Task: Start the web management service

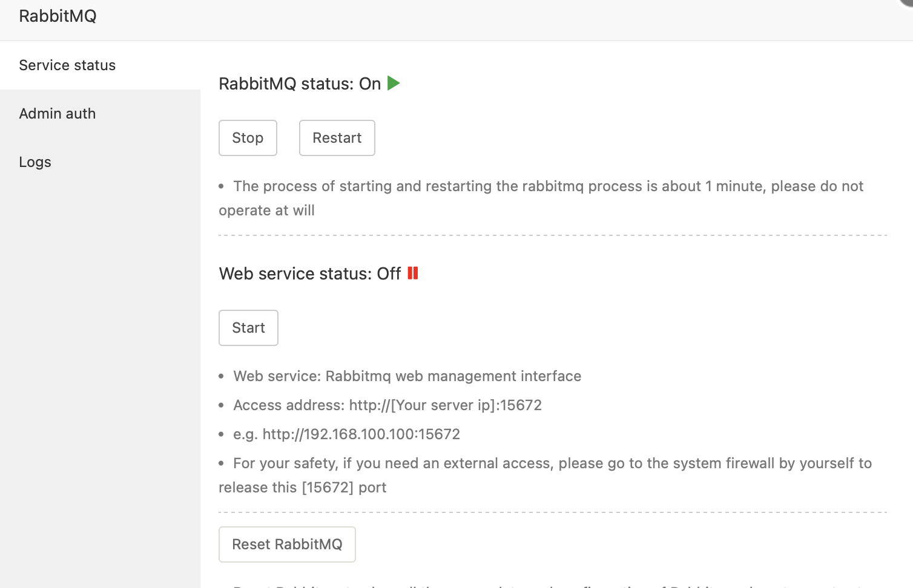Action: (248, 328)
